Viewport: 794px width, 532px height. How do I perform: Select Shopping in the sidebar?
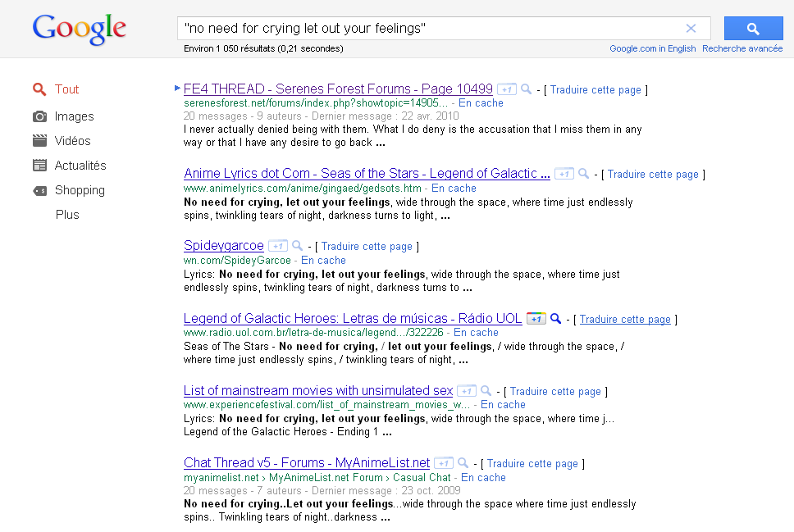tap(80, 190)
